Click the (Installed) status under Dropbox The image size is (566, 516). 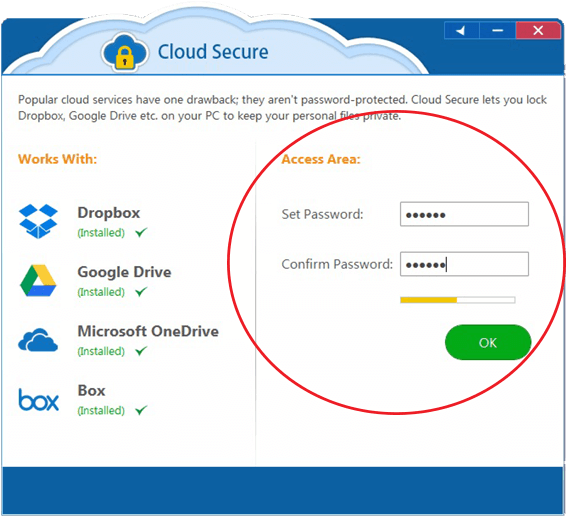click(101, 233)
